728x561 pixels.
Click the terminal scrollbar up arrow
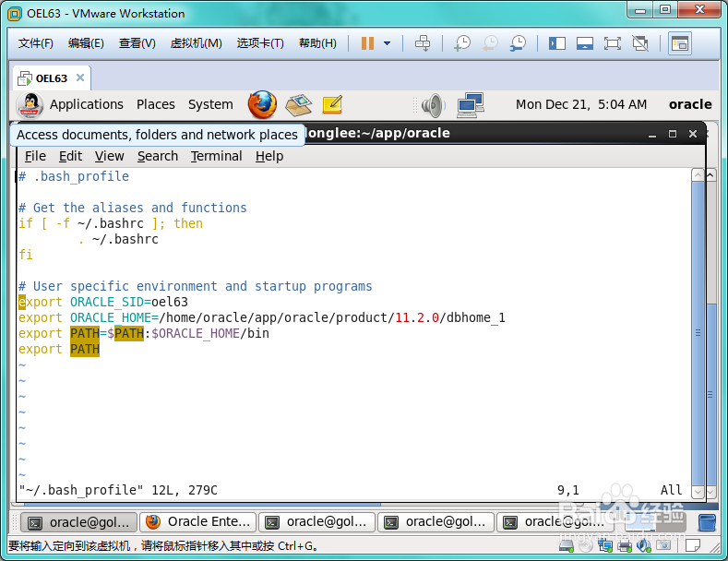tap(698, 175)
